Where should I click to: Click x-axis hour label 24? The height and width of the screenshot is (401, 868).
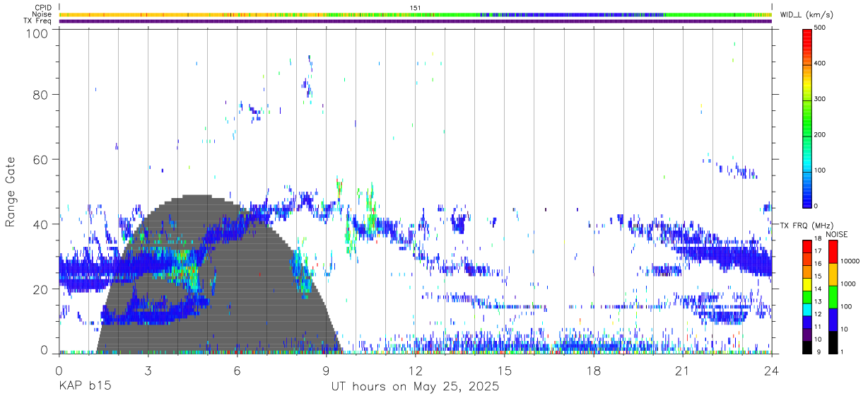pyautogui.click(x=772, y=371)
